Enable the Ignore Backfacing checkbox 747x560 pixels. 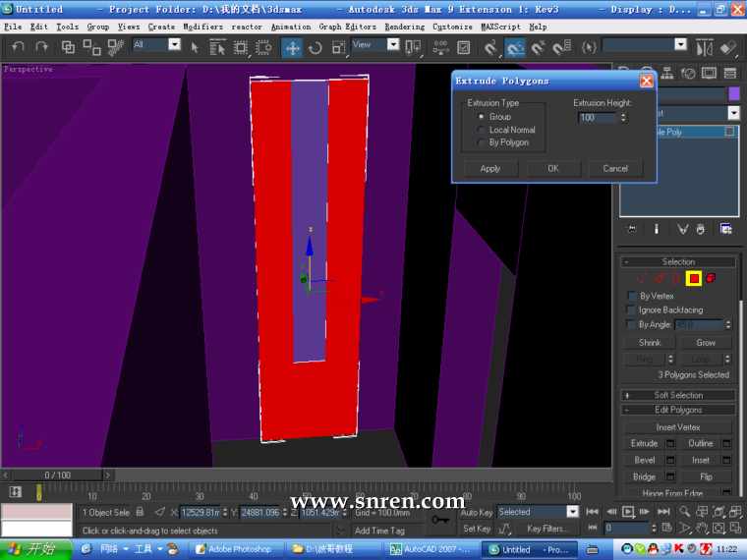632,309
